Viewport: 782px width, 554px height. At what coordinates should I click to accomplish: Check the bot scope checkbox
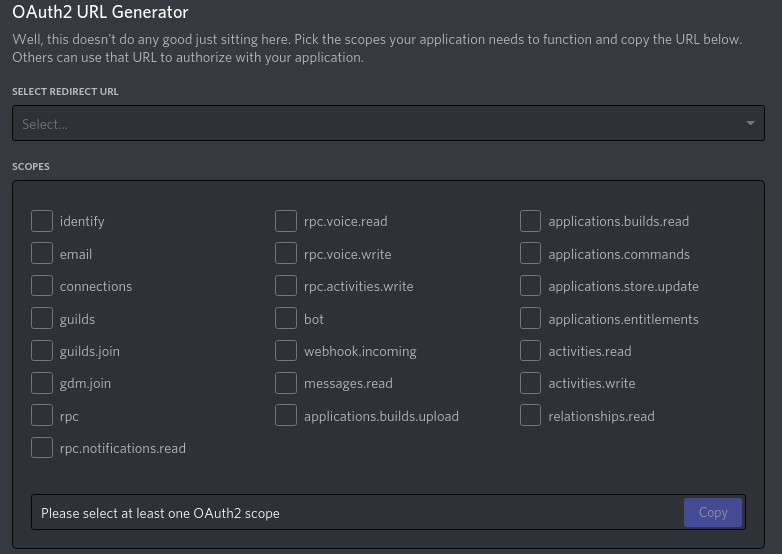point(286,318)
